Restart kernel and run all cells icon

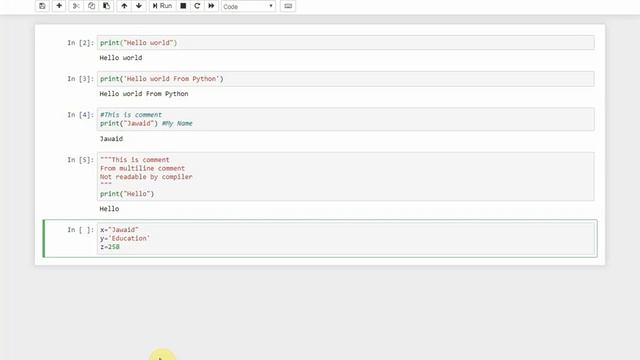(x=211, y=6)
